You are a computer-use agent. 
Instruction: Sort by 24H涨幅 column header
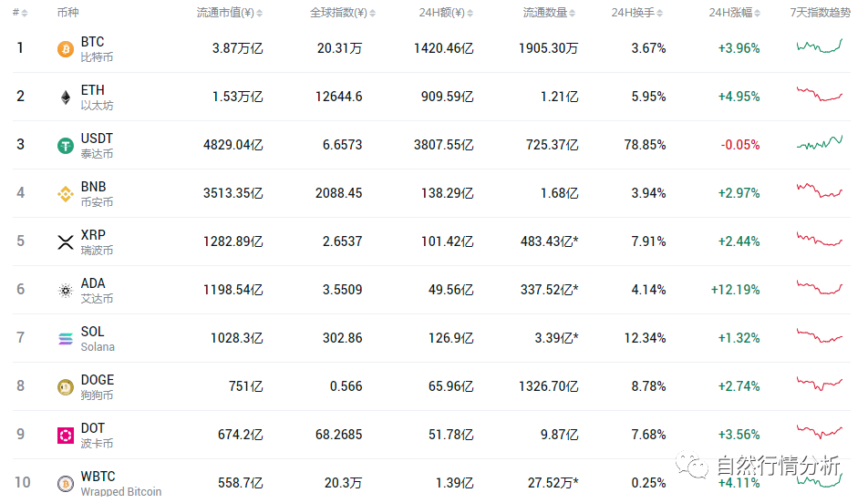pos(733,13)
